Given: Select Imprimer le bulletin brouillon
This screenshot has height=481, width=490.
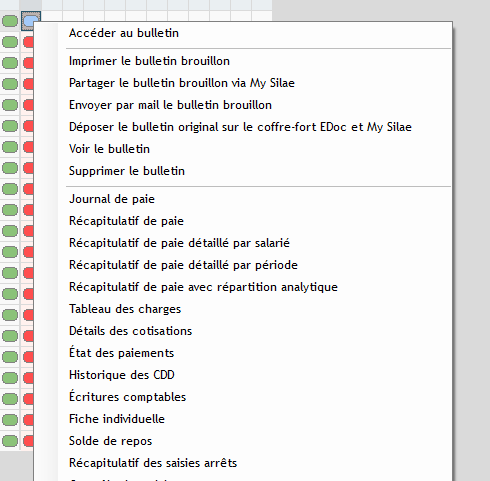Looking at the screenshot, I should click(149, 61).
